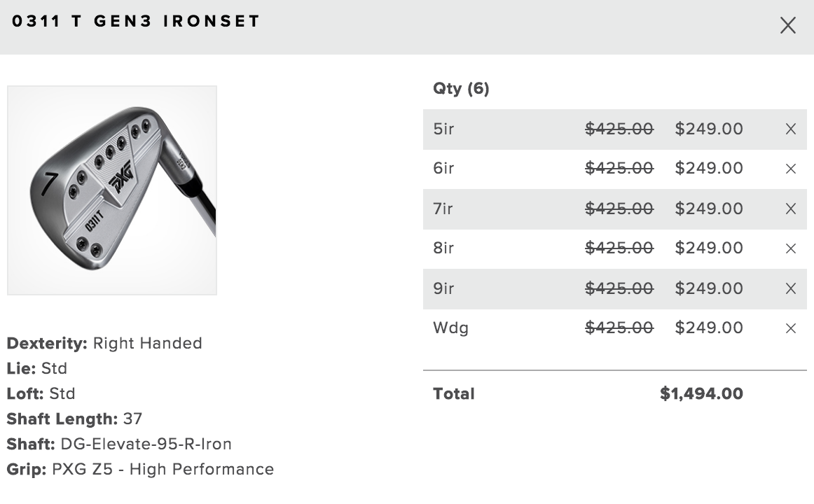814x504 pixels.
Task: Delete the Wdg wedge item
Action: (791, 328)
